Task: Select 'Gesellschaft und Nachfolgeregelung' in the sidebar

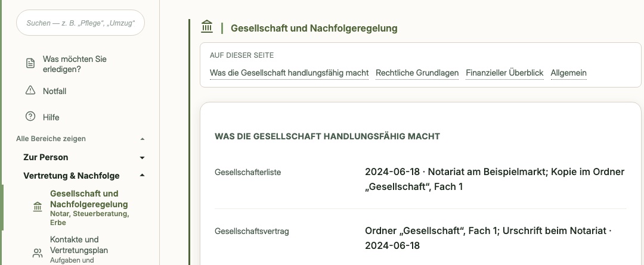Action: coord(89,199)
